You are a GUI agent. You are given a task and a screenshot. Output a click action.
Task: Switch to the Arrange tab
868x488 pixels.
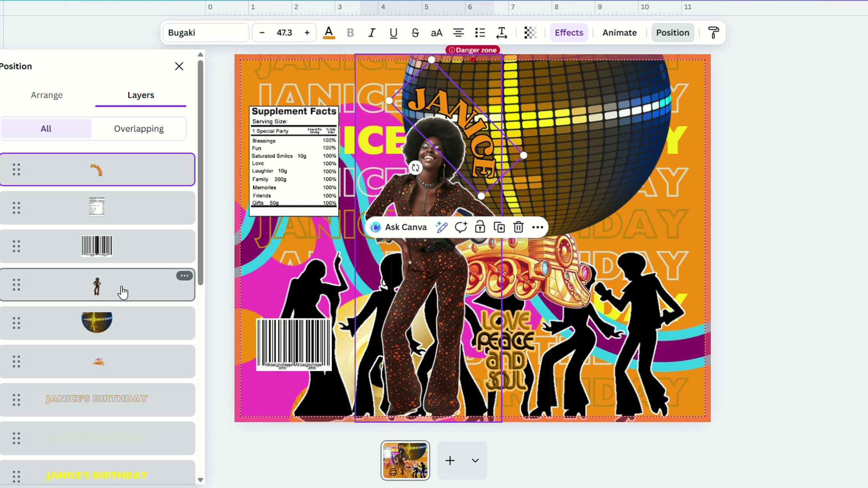click(46, 95)
